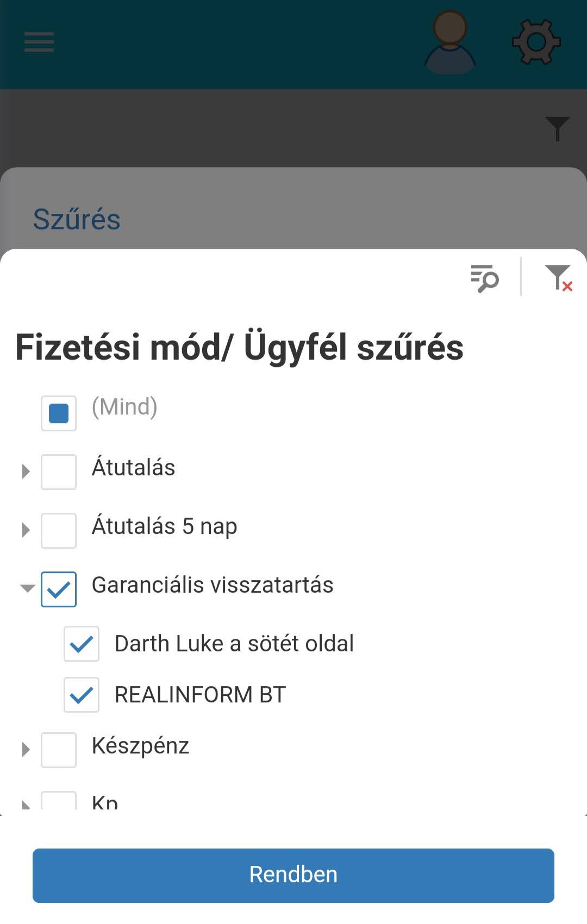The image size is (587, 924).
Task: Open settings via the gear icon
Action: click(536, 42)
